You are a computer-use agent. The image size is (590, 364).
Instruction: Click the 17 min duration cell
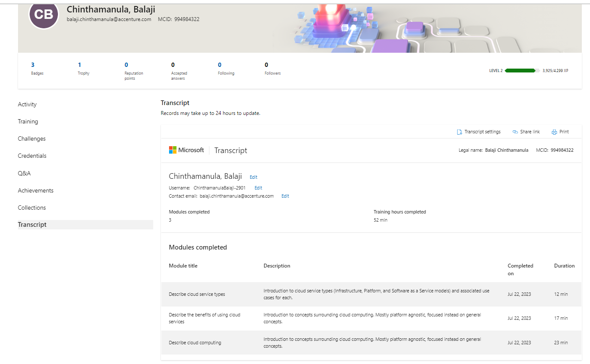tap(561, 318)
